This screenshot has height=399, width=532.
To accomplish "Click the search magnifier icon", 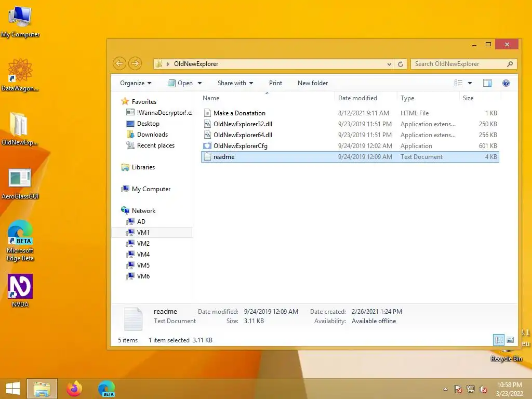I will click(510, 64).
